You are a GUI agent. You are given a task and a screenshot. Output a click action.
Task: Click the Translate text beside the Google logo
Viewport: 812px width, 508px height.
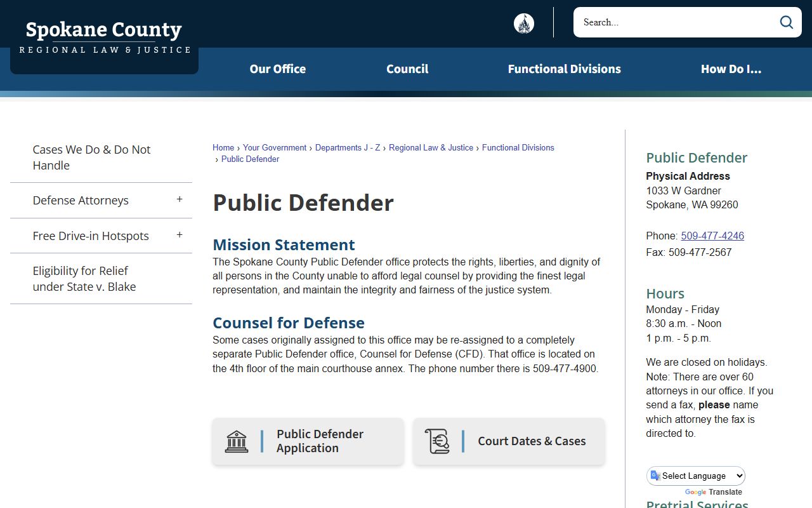(725, 492)
